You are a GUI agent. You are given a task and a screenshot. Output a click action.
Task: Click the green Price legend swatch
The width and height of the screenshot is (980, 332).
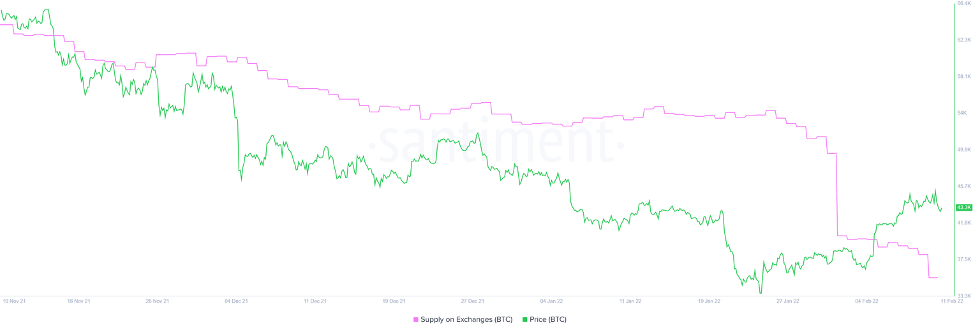pyautogui.click(x=525, y=320)
